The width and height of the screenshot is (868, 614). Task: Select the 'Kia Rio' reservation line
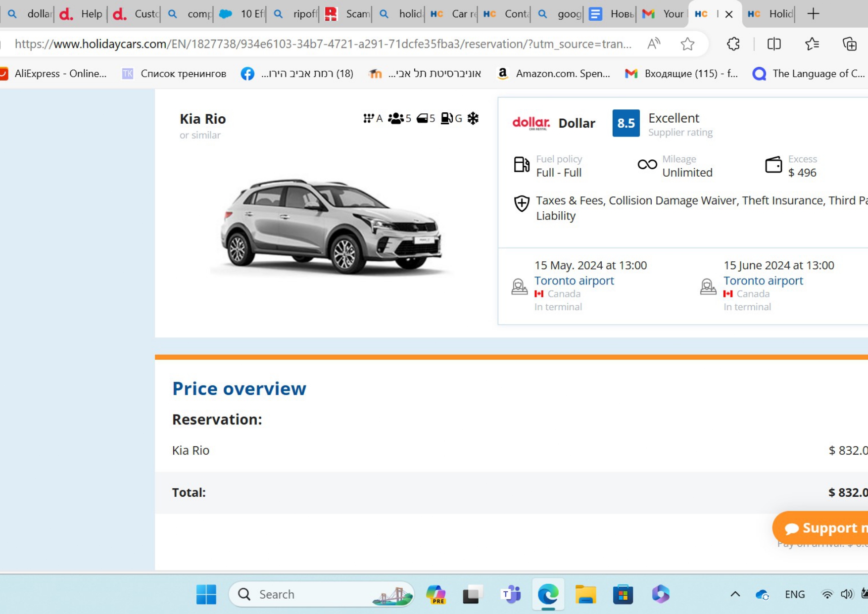click(191, 450)
